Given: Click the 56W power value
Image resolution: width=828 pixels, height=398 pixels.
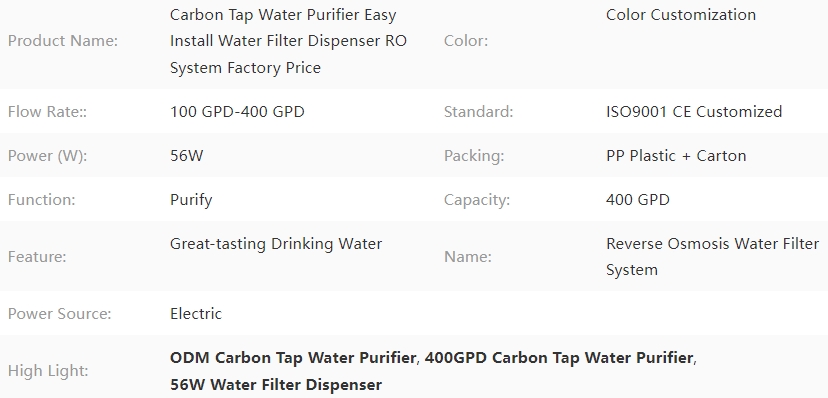Looking at the screenshot, I should click(x=186, y=156).
